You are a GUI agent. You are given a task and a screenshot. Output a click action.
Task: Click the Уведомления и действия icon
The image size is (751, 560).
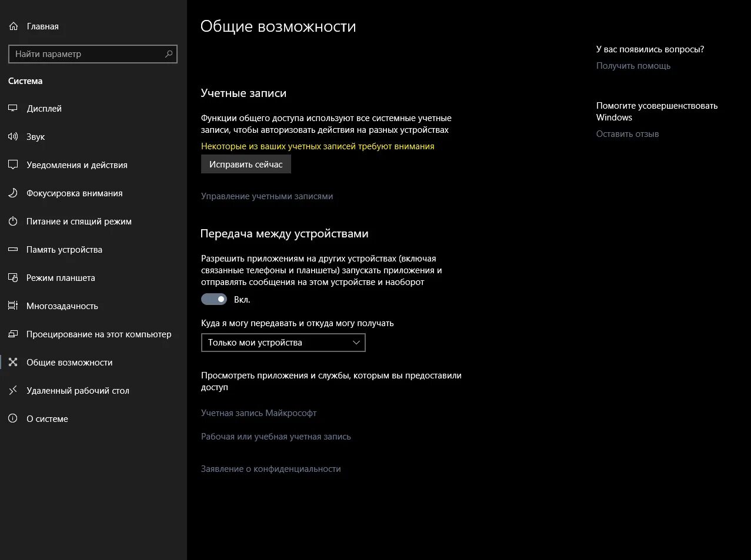(x=13, y=165)
